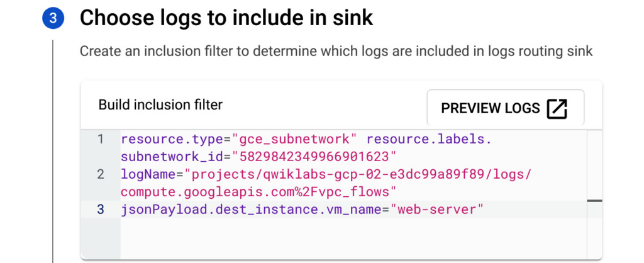The width and height of the screenshot is (644, 263).
Task: Click the editor scrollbar position marker
Action: click(594, 201)
